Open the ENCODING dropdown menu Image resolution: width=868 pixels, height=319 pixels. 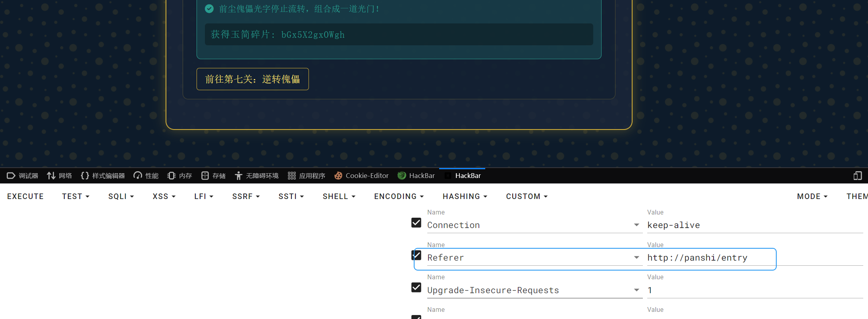click(x=399, y=196)
